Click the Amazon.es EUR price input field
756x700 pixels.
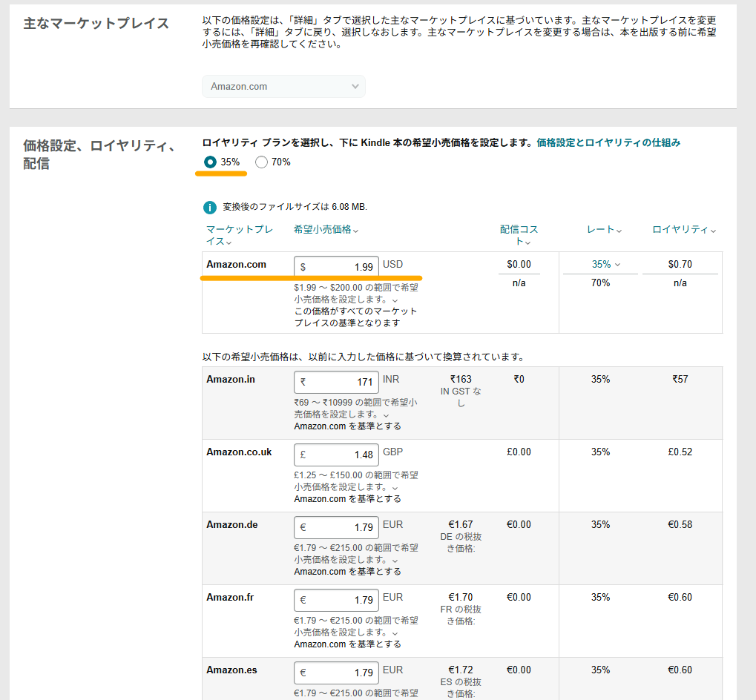click(x=336, y=673)
